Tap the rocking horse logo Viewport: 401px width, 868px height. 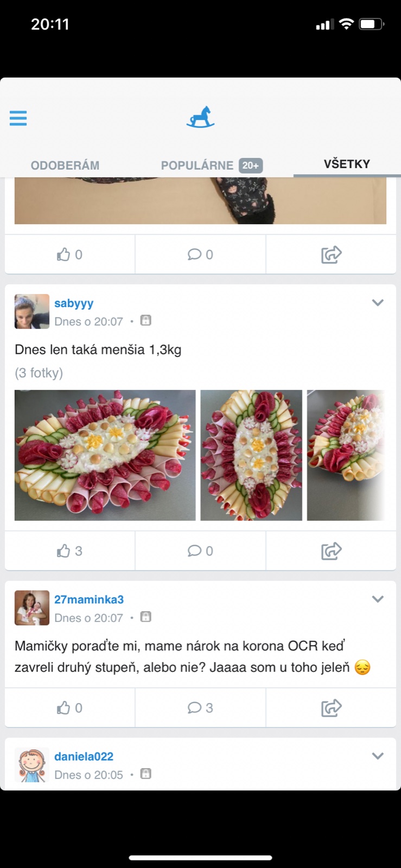tap(200, 118)
